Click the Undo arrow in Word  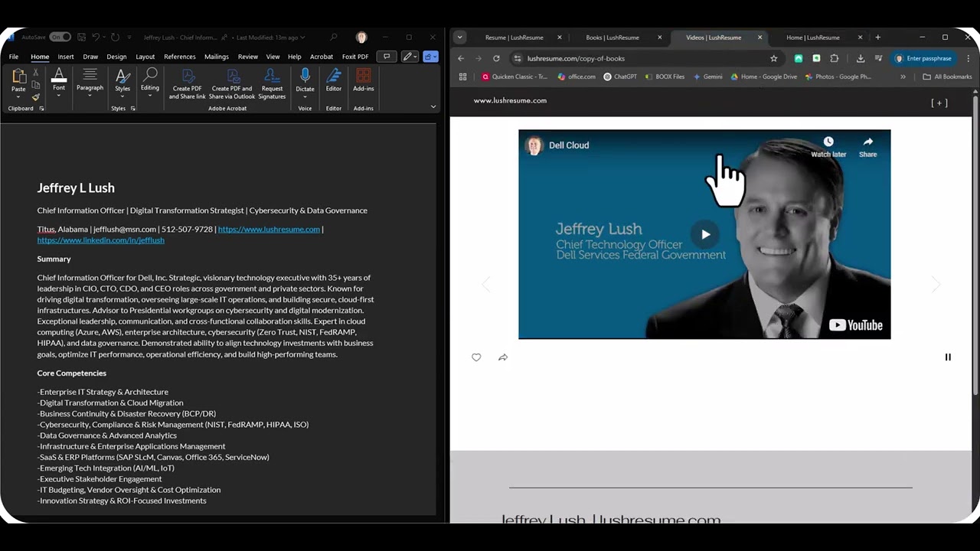pyautogui.click(x=96, y=37)
